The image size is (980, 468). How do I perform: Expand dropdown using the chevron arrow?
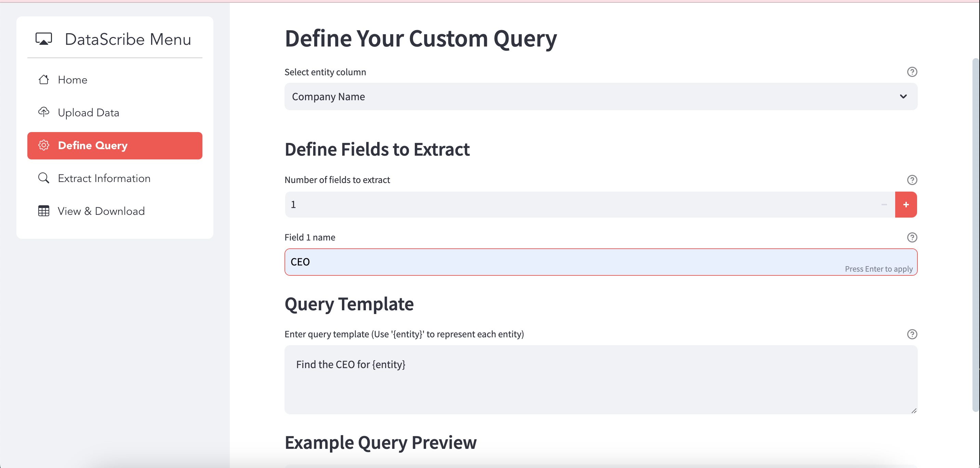tap(903, 96)
